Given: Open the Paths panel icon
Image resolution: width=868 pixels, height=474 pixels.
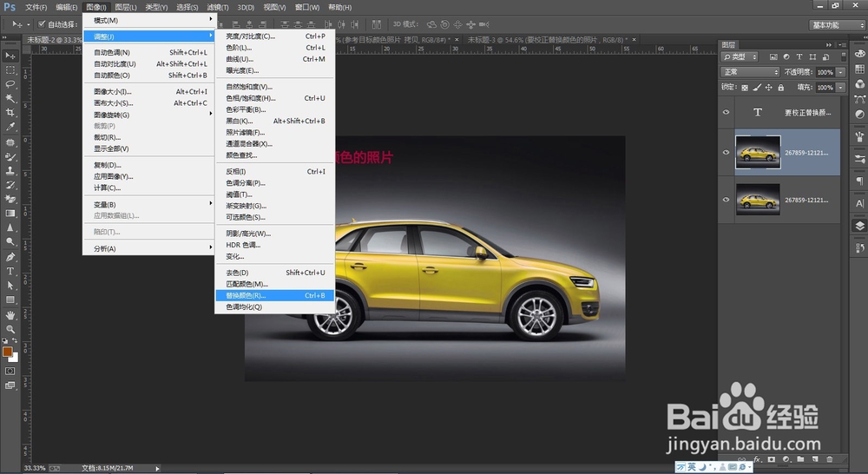Looking at the screenshot, I should pos(859,99).
